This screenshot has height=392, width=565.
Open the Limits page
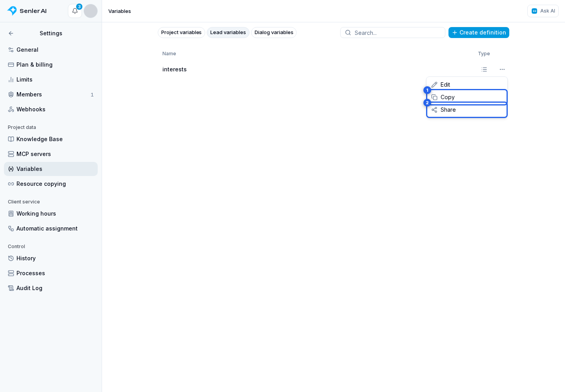coord(51,80)
